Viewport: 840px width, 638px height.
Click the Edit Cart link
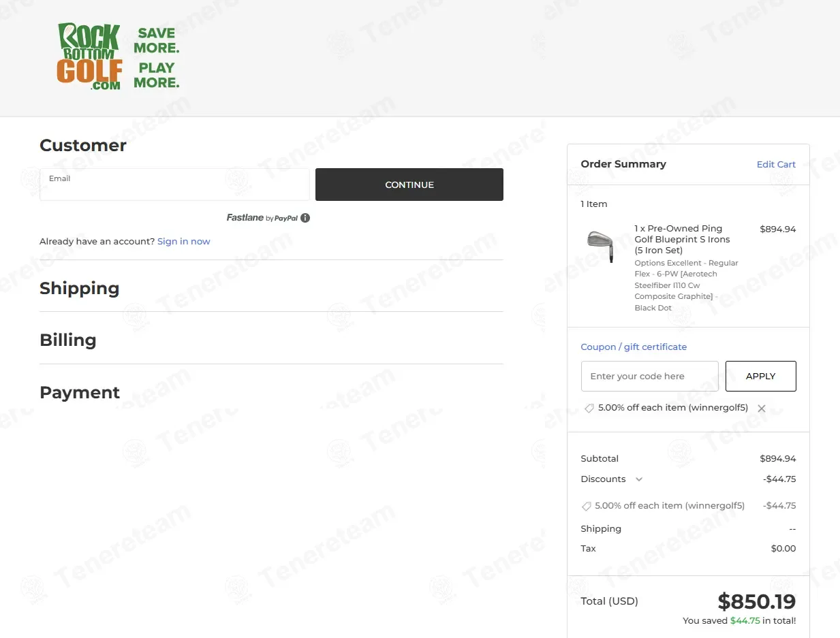[x=776, y=165]
